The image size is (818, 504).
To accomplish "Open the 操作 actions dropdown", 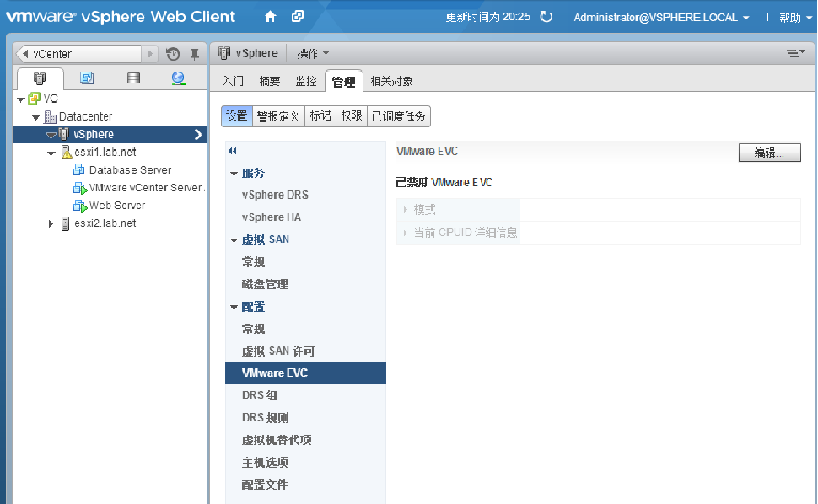I will point(313,53).
